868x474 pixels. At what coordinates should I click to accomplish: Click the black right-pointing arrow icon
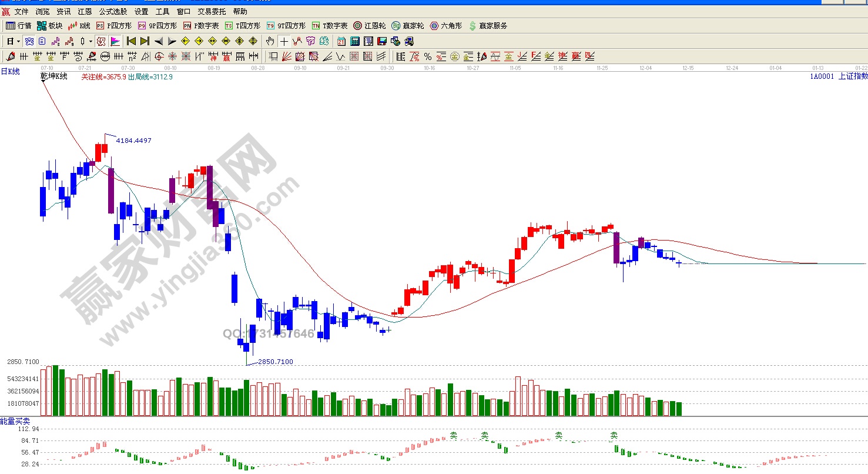click(172, 41)
